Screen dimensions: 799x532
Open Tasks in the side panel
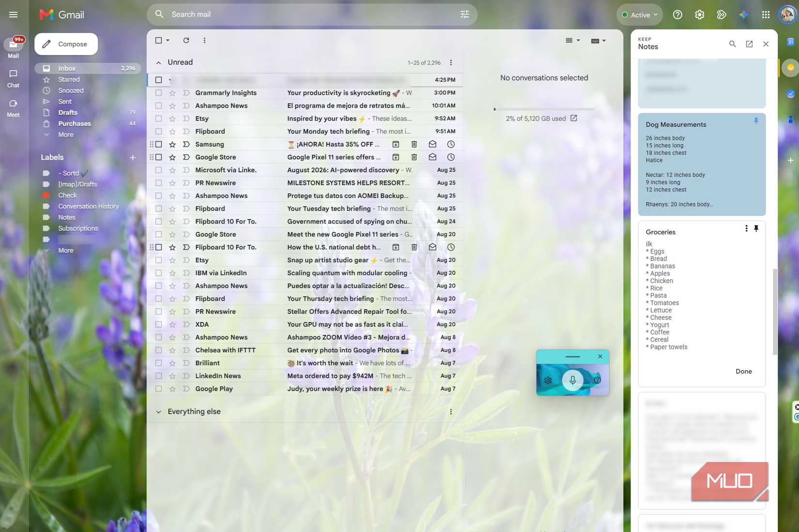click(790, 94)
